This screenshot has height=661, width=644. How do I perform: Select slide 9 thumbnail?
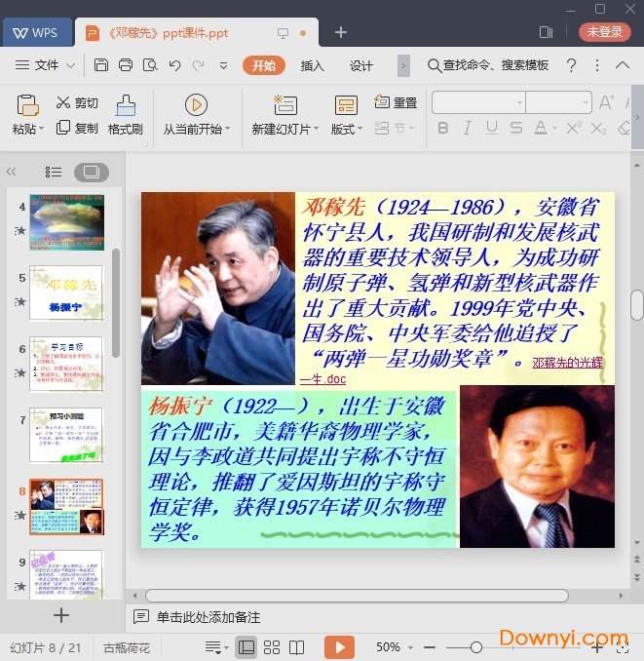point(66,574)
